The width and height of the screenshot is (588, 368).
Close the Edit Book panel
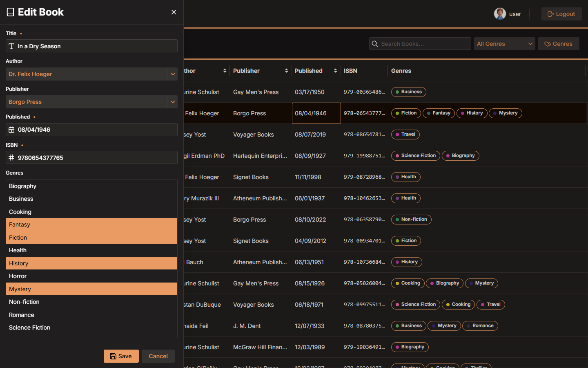coord(174,12)
